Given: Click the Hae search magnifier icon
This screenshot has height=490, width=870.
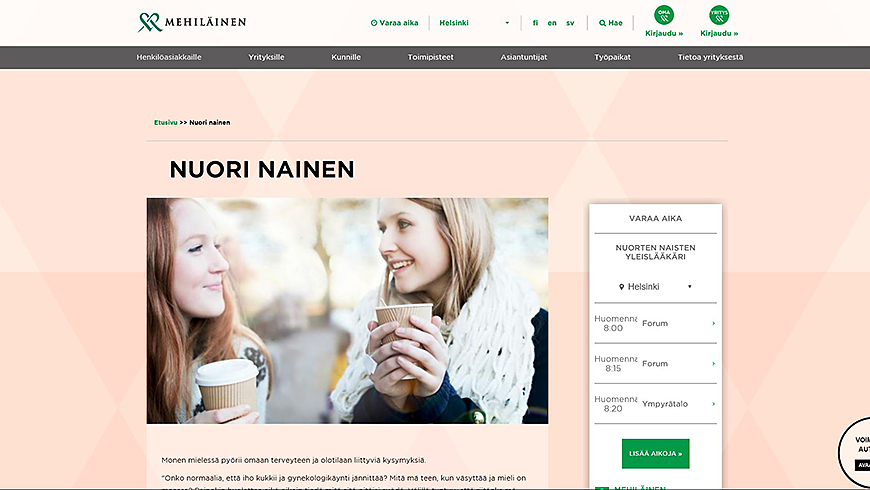Looking at the screenshot, I should click(x=602, y=23).
